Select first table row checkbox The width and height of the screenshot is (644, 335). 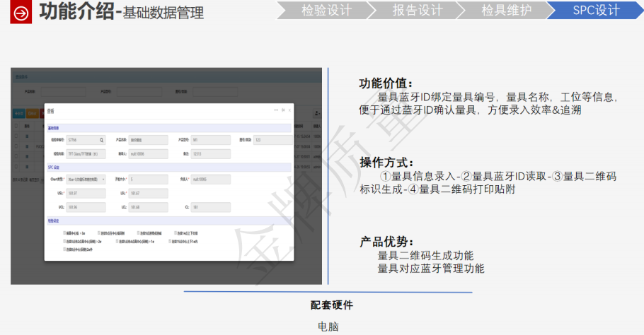pos(16,134)
